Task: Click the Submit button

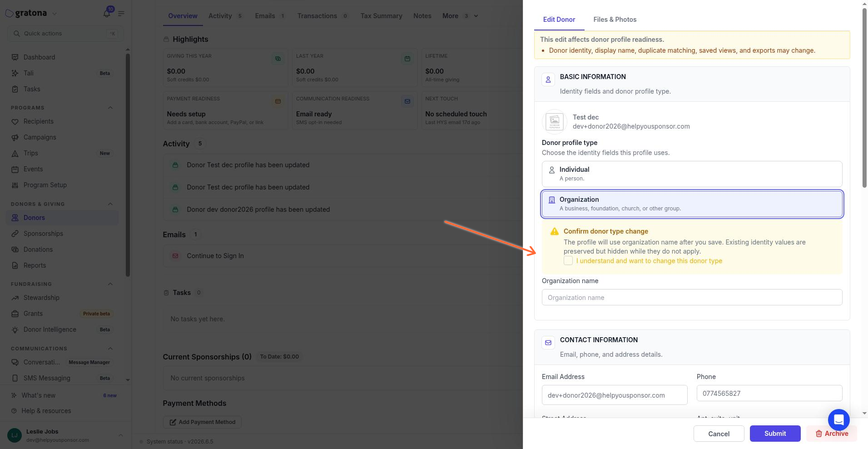Action: click(775, 434)
